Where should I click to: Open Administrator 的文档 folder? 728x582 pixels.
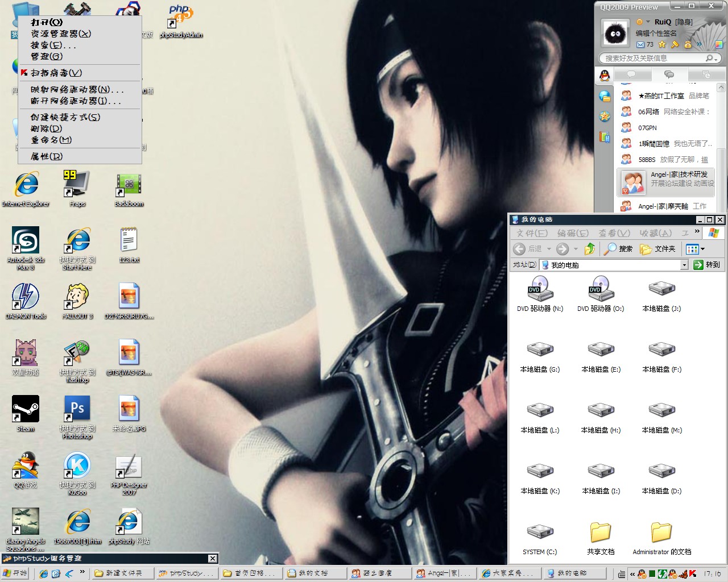(x=661, y=539)
